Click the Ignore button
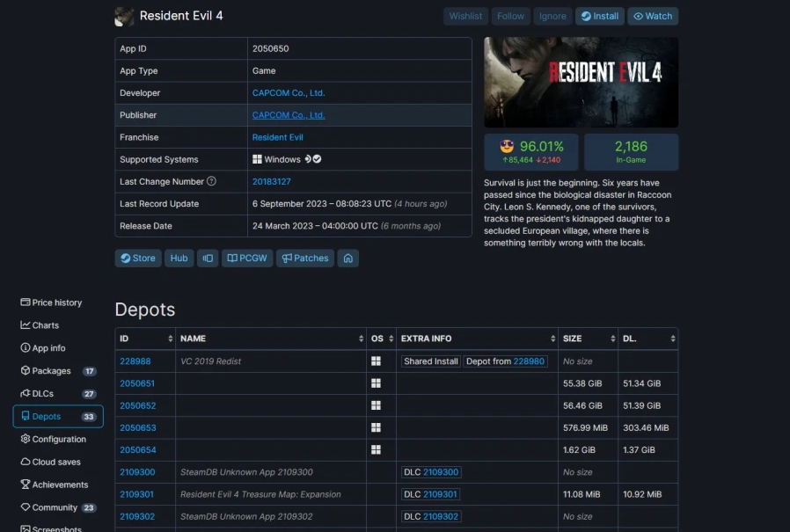Viewport: 790px width, 532px height. pyautogui.click(x=552, y=16)
